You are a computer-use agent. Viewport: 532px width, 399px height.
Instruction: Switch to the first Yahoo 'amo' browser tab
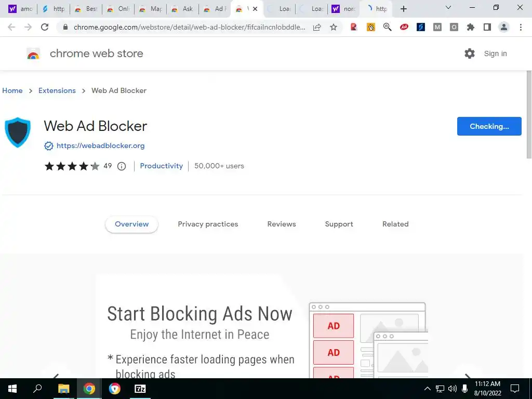20,9
